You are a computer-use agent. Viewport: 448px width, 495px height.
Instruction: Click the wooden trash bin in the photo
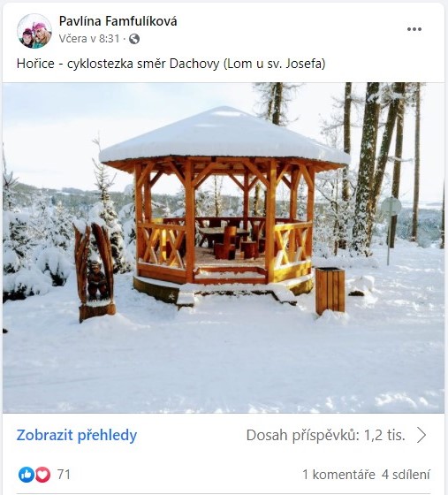click(330, 291)
